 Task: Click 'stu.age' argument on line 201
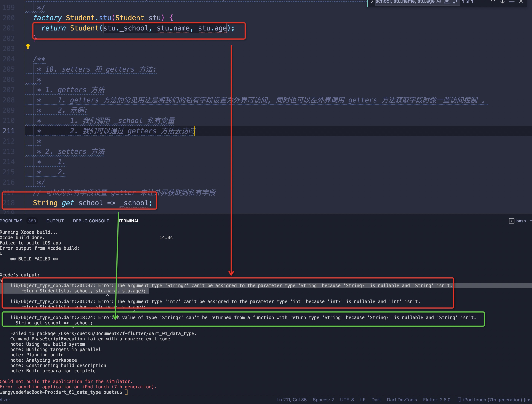tap(212, 28)
